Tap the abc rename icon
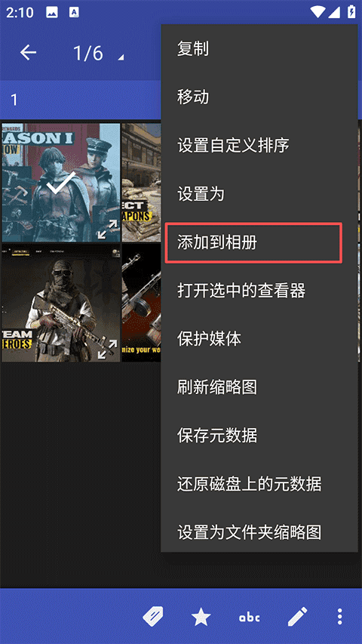Screen dimensions: 362x644 point(250,617)
